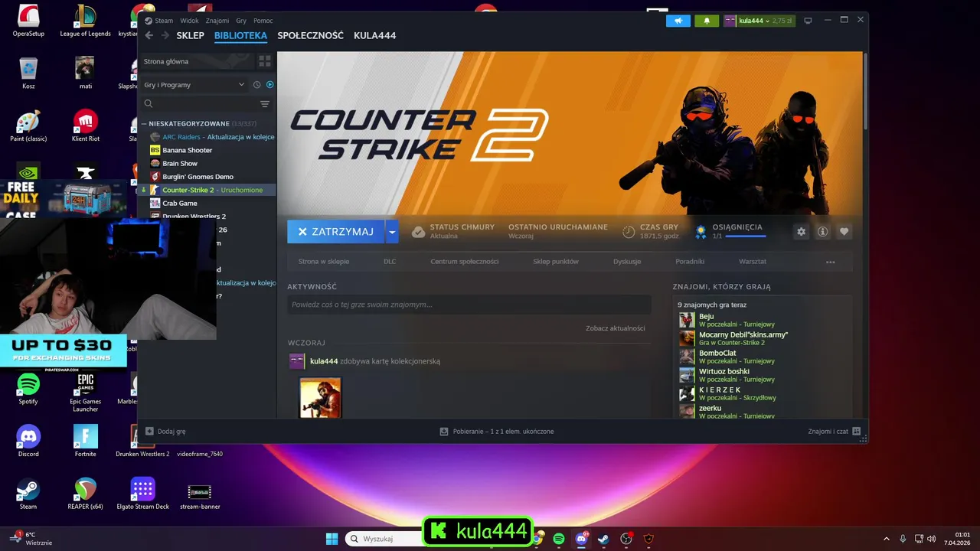Viewport: 980px width, 551px height.
Task: Open Centrum społeczności link
Action: tap(464, 262)
